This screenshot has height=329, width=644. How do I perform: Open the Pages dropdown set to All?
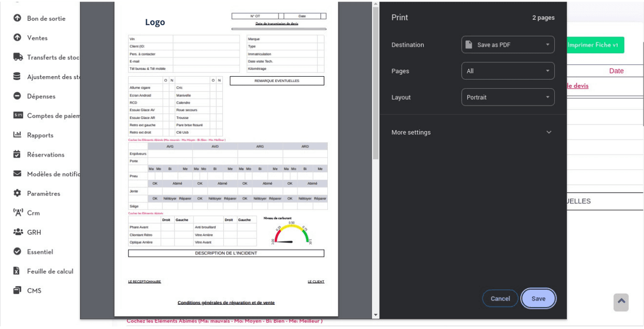click(x=508, y=71)
